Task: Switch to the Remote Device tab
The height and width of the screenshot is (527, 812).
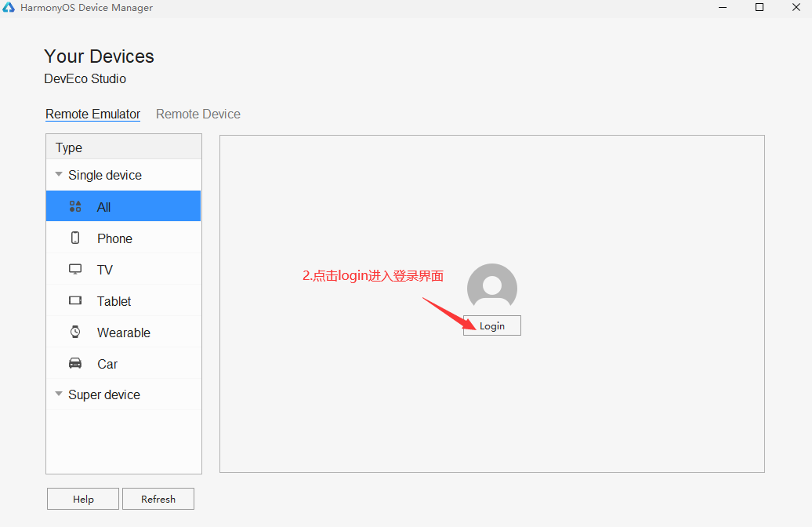Action: (x=198, y=114)
